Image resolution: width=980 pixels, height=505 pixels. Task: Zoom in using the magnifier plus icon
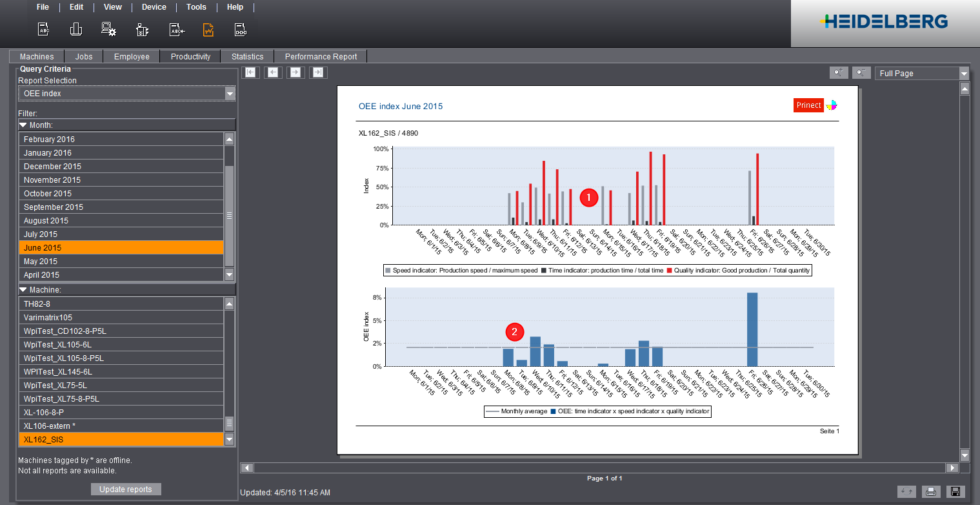point(839,72)
